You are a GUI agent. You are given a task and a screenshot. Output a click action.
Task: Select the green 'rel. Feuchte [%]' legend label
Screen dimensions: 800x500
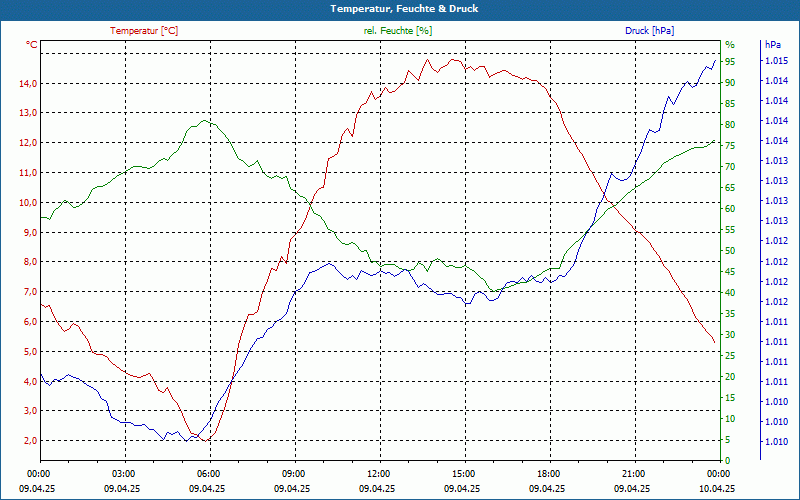click(x=398, y=31)
